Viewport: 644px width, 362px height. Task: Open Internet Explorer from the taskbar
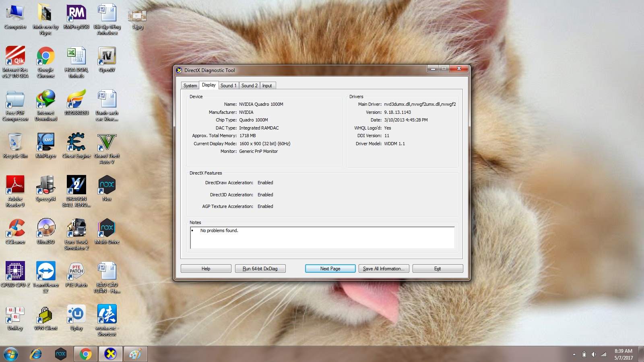(36, 354)
